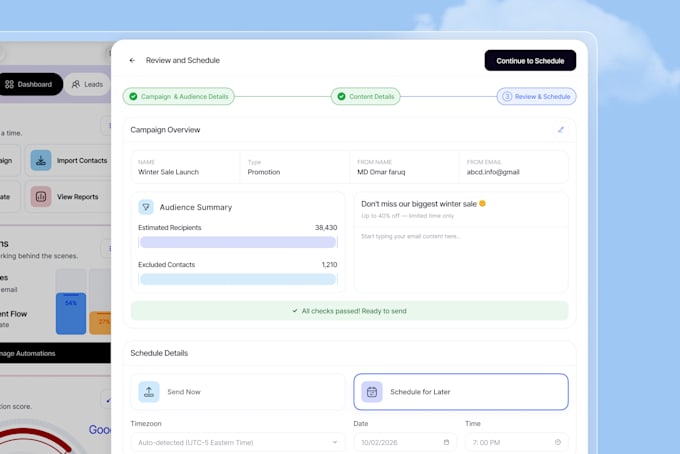680x454 pixels.
Task: Click 38,430 recipients value
Action: coord(326,228)
